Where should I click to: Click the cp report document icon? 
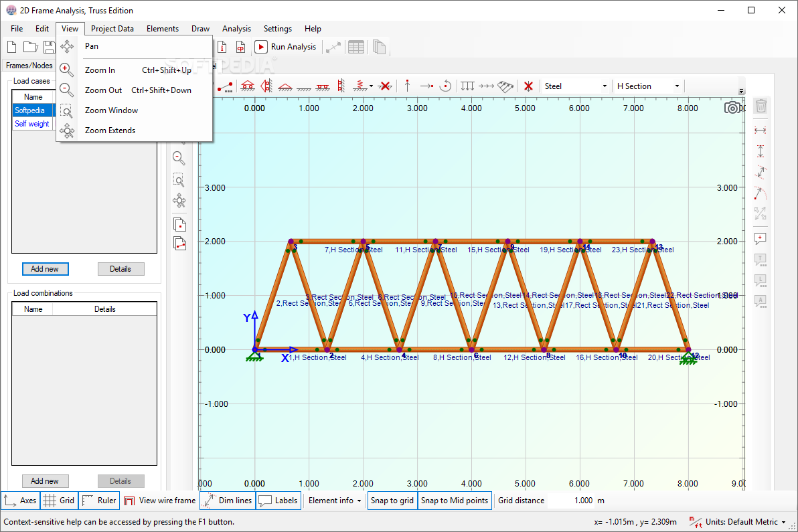point(241,48)
